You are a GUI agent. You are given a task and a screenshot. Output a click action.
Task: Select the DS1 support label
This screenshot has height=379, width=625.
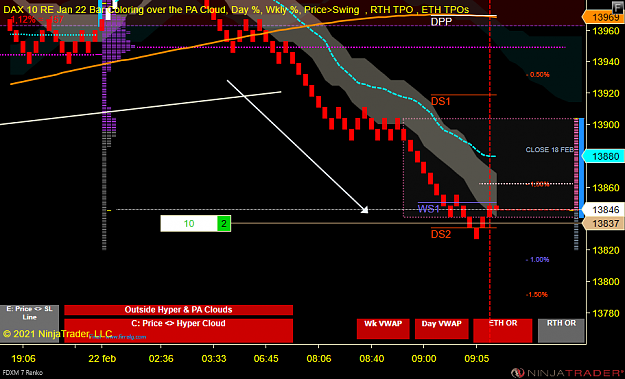click(x=440, y=101)
